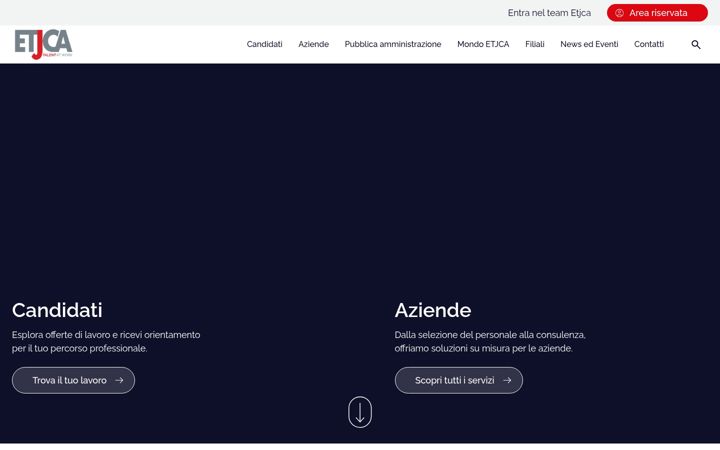Image resolution: width=720 pixels, height=450 pixels.
Task: Open the Aziende menu item
Action: click(314, 44)
